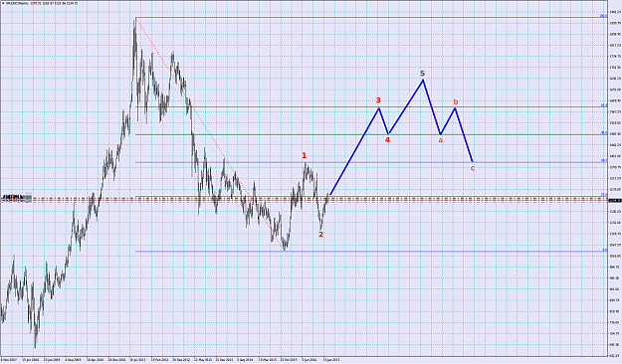This screenshot has width=622, height=364.
Task: Click the Fibonacci 23.6 level label
Action: click(x=604, y=195)
